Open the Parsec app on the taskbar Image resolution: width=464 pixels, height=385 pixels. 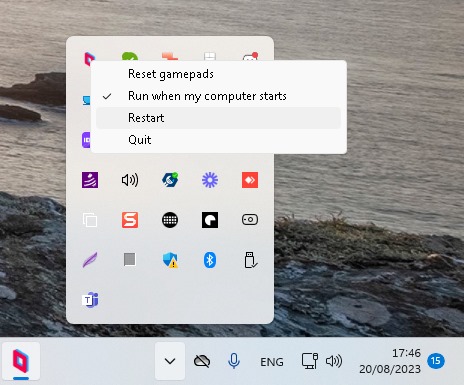pyautogui.click(x=21, y=361)
